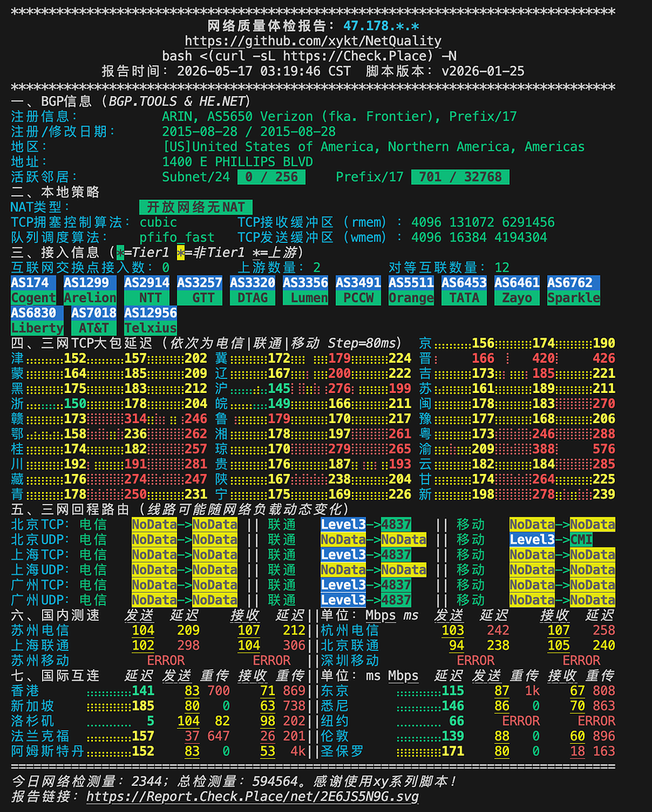The image size is (652, 812).
Task: Click 东京 send retransmit value 1k
Action: click(532, 691)
